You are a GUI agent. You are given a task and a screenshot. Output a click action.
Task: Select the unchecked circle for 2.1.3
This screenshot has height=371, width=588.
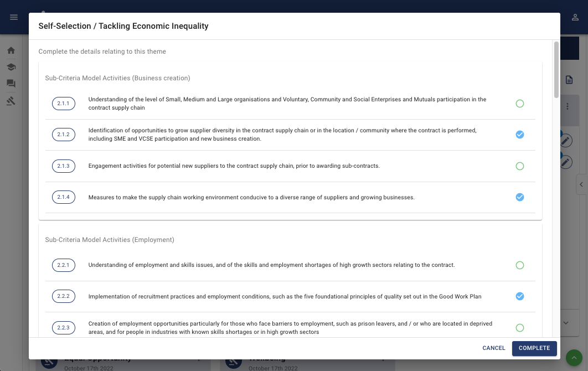(x=520, y=166)
